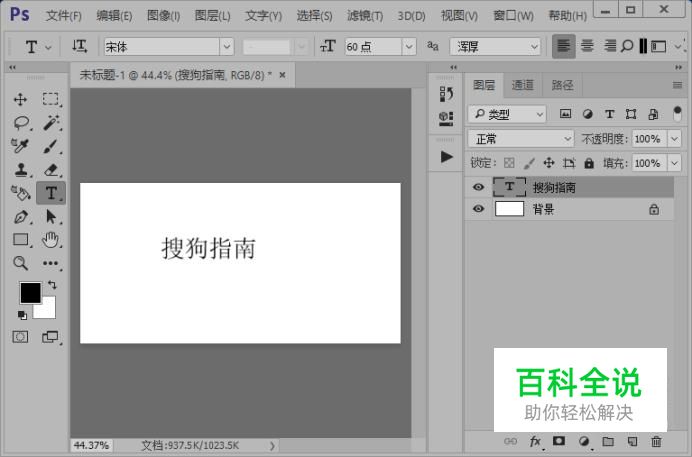Select the Brush tool
The width and height of the screenshot is (692, 457).
click(51, 146)
